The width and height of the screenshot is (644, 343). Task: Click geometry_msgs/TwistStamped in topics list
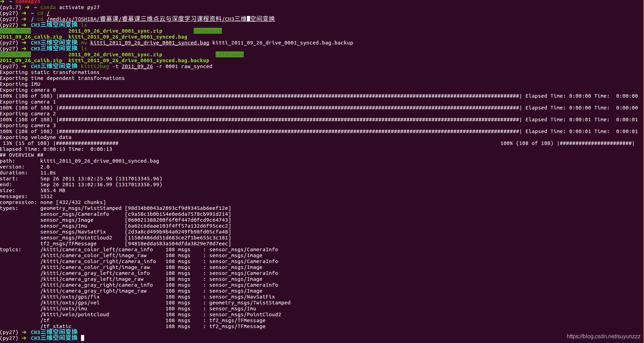click(x=250, y=303)
